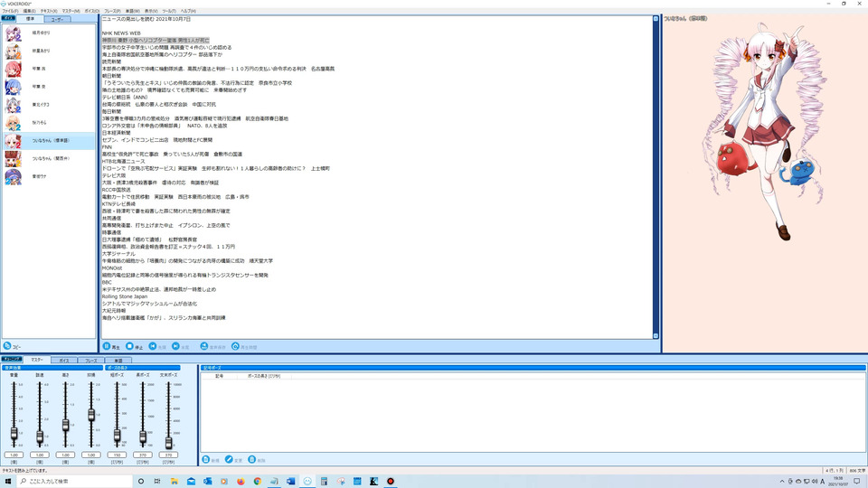This screenshot has height=488, width=868.
Task: Click the 短ポーズ value input showing 150
Action: (x=117, y=455)
